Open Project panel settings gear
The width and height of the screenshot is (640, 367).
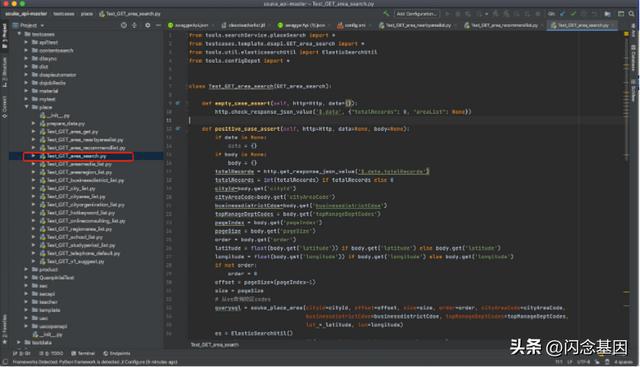147,25
